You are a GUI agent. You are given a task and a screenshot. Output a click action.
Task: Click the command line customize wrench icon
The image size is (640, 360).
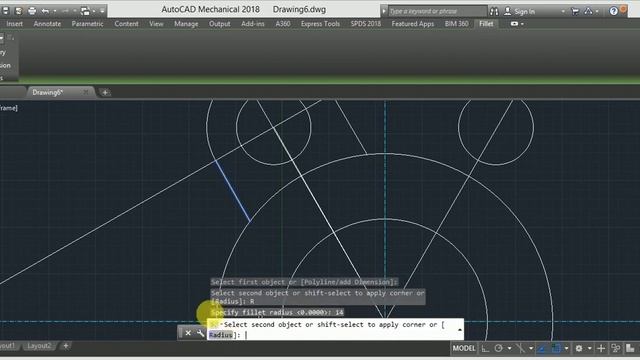pyautogui.click(x=200, y=333)
